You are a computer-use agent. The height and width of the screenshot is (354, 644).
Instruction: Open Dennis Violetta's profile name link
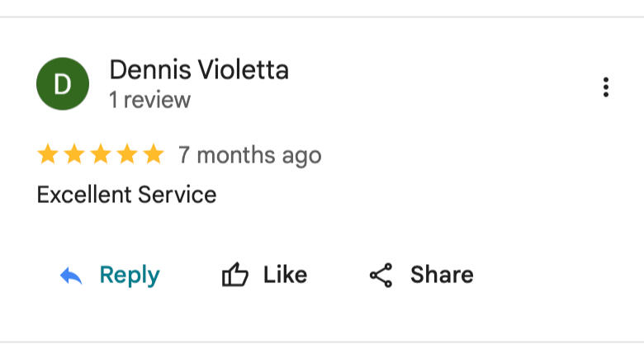(x=199, y=70)
